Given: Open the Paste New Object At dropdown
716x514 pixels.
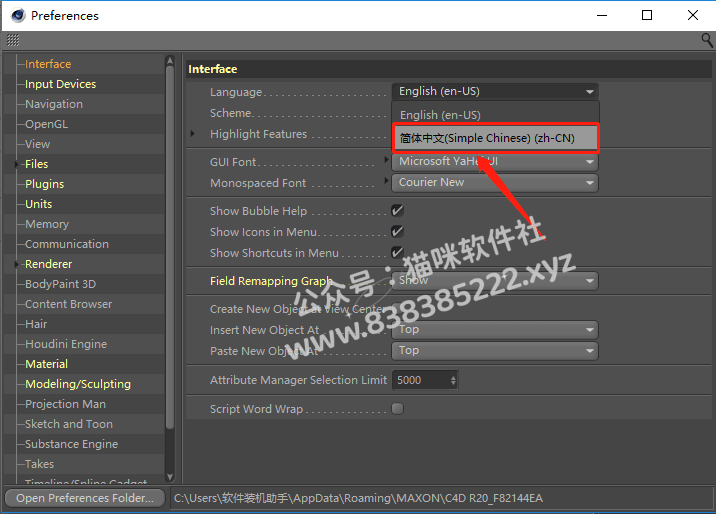Looking at the screenshot, I should [495, 351].
